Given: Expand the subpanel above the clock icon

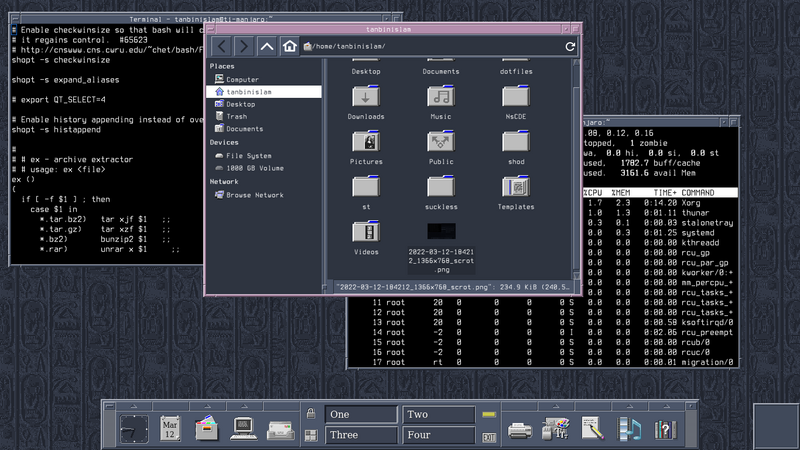Looking at the screenshot, I should [x=135, y=405].
